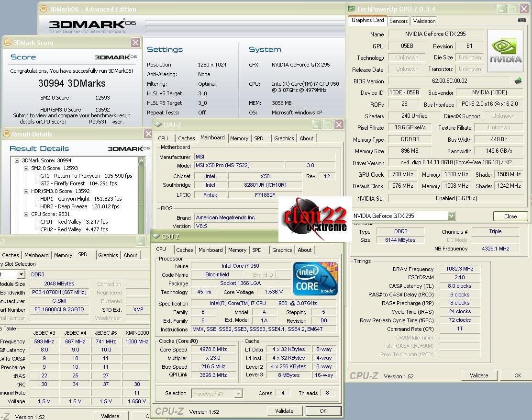The width and height of the screenshot is (532, 420).
Task: Open Mainboard tab in CPU-Z processor window
Action: [211, 250]
